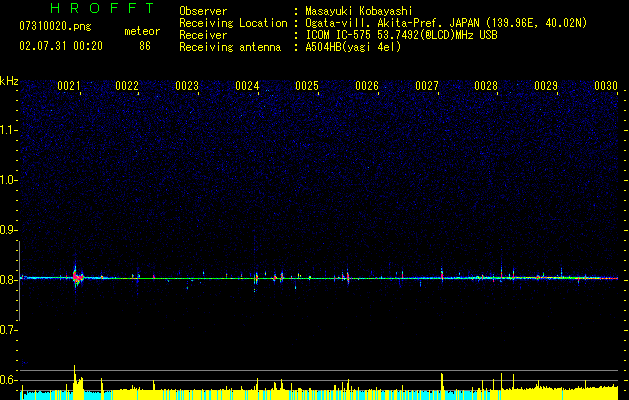
Task: Click the date stamp 02.07.31 00:20
Action: click(61, 46)
